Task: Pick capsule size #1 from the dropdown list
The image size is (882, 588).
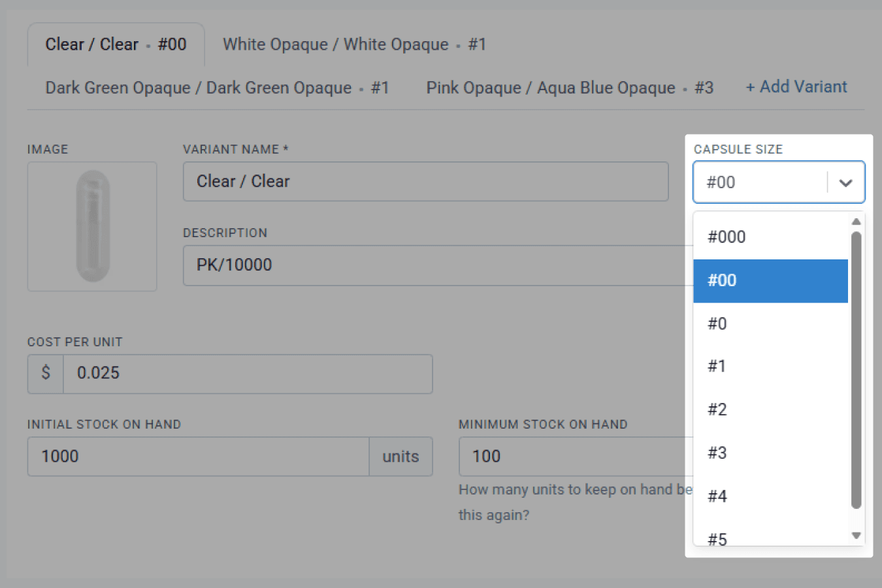Action: coord(770,367)
